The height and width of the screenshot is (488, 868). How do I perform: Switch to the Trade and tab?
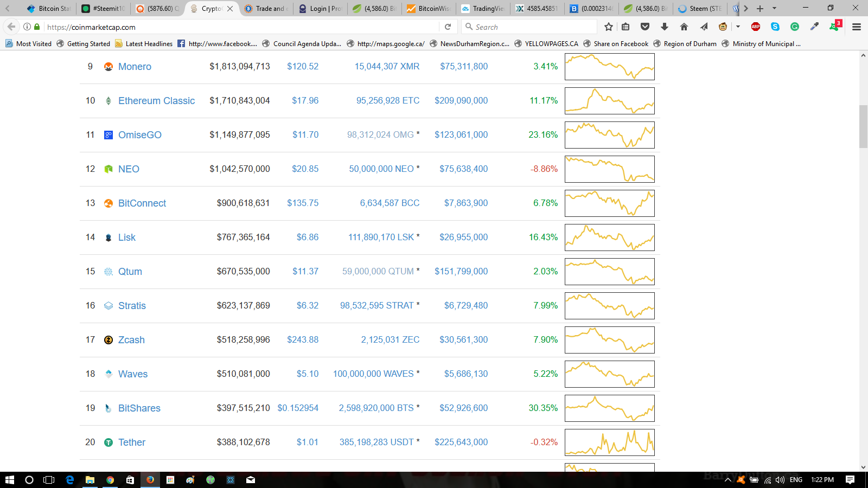click(266, 9)
